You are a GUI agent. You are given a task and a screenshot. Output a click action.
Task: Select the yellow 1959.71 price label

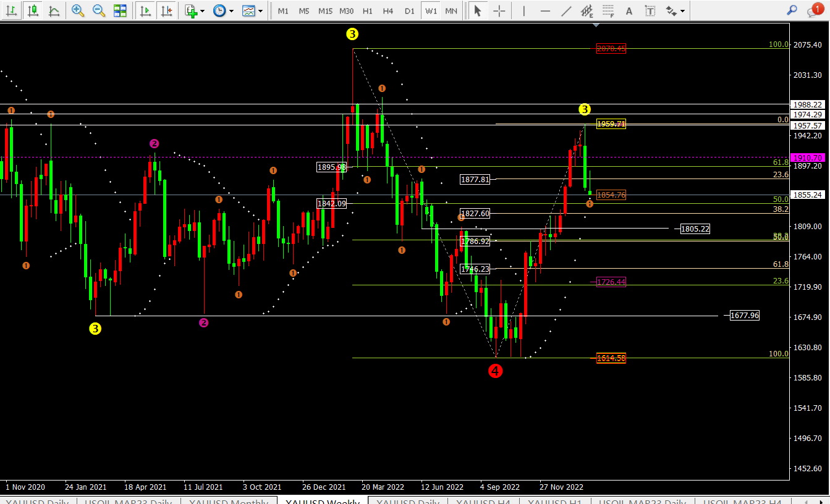pyautogui.click(x=611, y=124)
